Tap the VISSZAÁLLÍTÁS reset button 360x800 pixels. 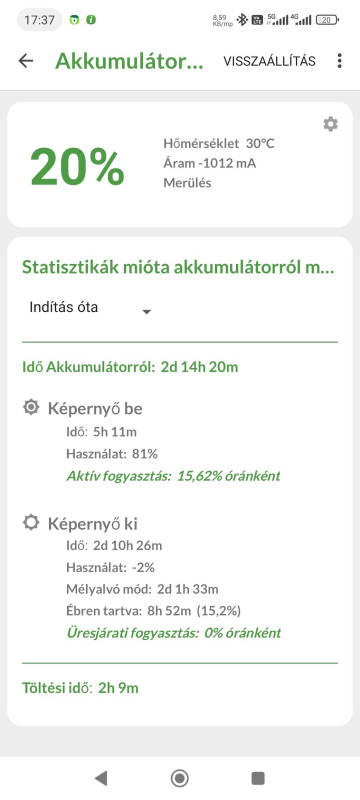click(269, 61)
